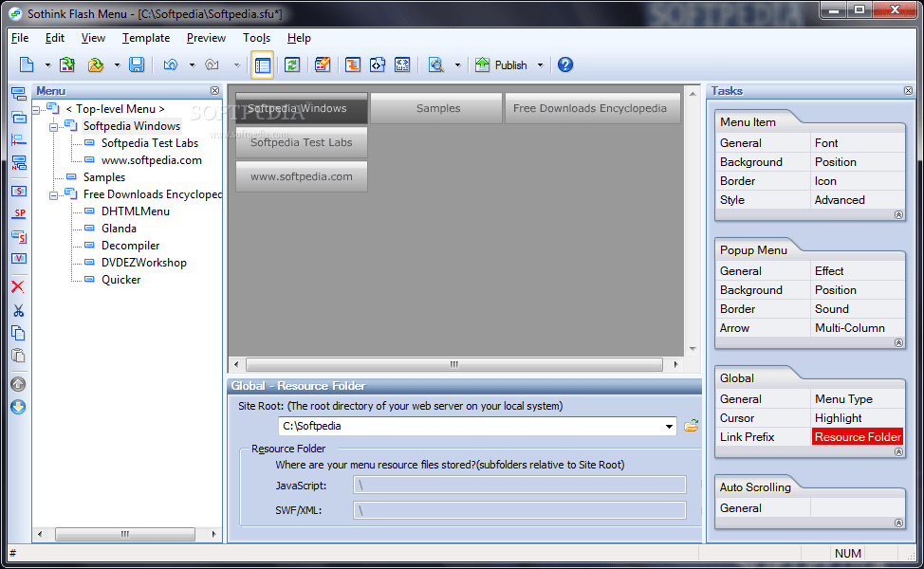
Task: Click the green refresh preview toolbar icon
Action: [292, 64]
